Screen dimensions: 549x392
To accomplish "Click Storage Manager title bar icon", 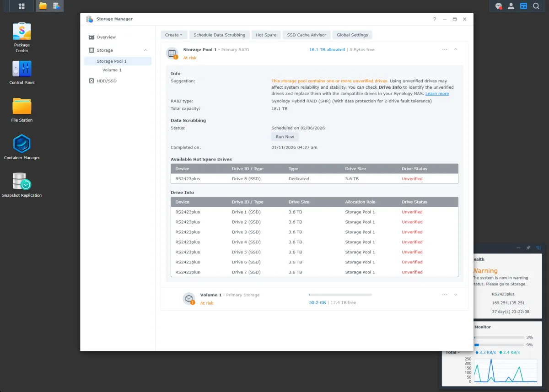I will click(90, 19).
